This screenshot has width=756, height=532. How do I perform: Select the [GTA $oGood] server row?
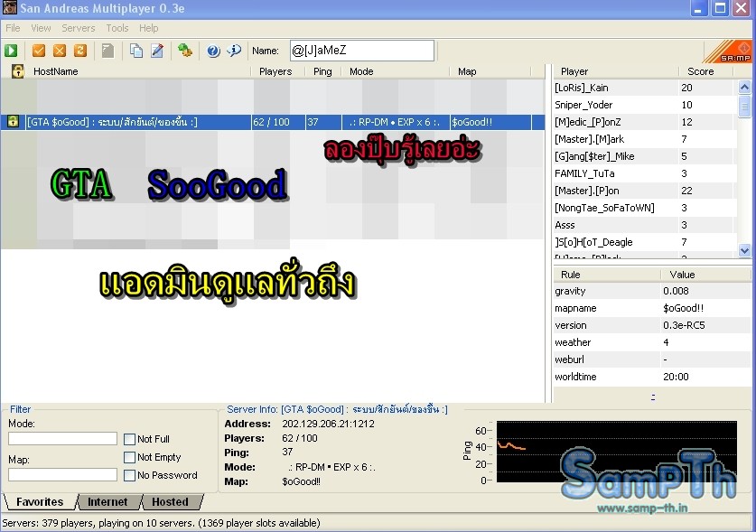[x=273, y=122]
